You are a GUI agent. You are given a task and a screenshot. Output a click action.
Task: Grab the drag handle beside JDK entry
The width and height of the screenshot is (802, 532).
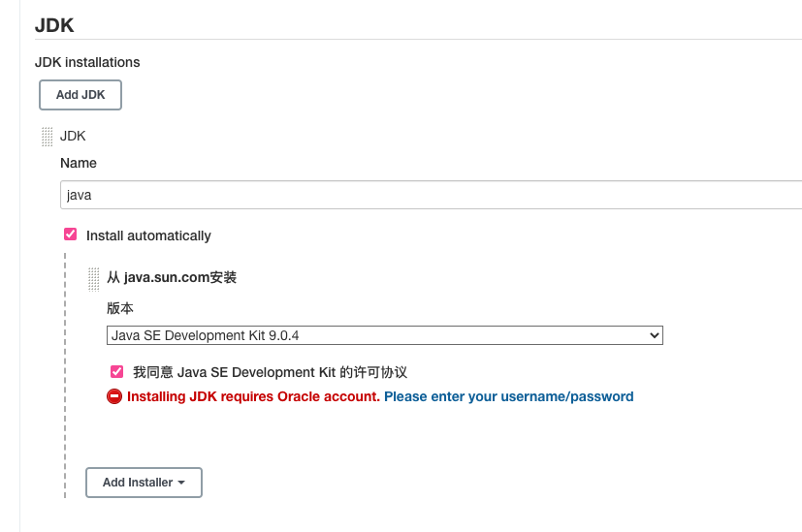tap(48, 137)
